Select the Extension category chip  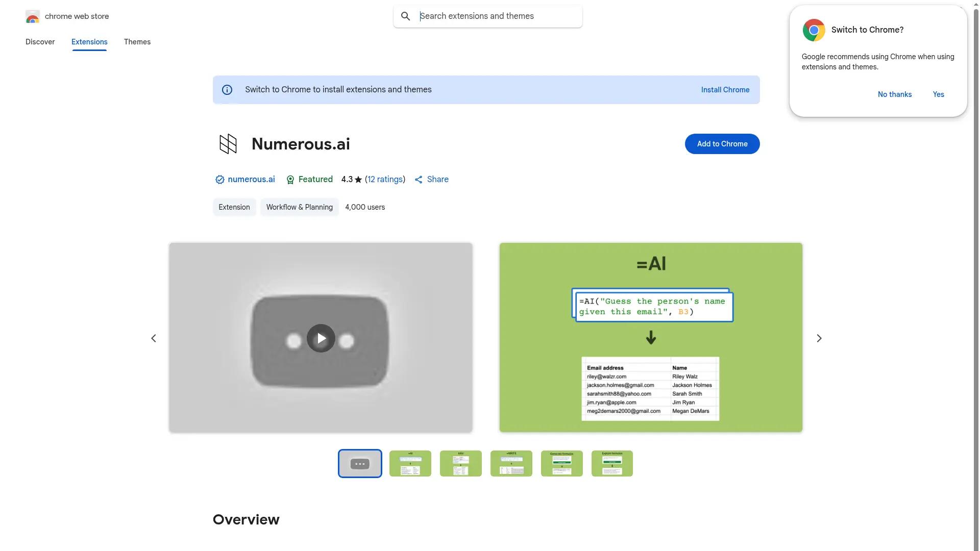pos(234,207)
